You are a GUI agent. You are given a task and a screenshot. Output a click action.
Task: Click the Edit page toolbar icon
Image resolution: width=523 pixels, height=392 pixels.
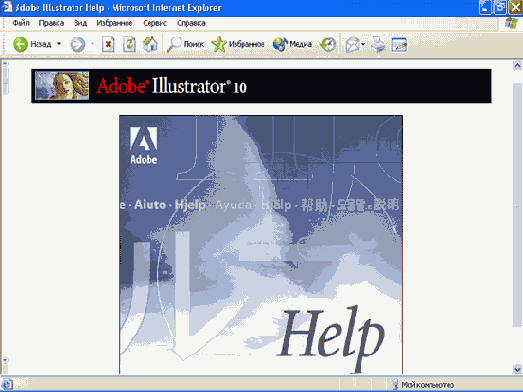[x=399, y=45]
